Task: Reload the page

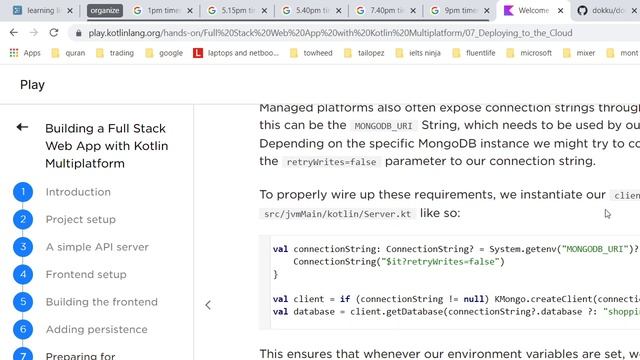Action: point(54,33)
